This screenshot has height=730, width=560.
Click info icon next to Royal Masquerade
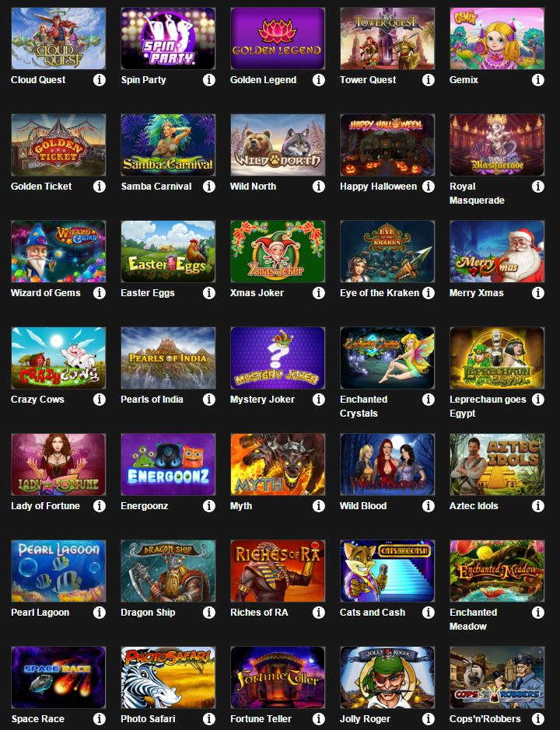[537, 187]
